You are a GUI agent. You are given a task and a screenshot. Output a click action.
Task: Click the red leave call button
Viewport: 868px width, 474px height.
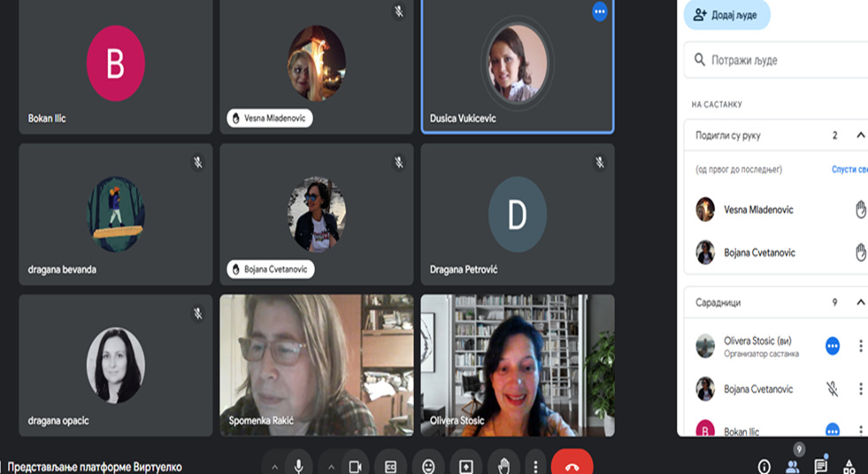click(x=572, y=466)
